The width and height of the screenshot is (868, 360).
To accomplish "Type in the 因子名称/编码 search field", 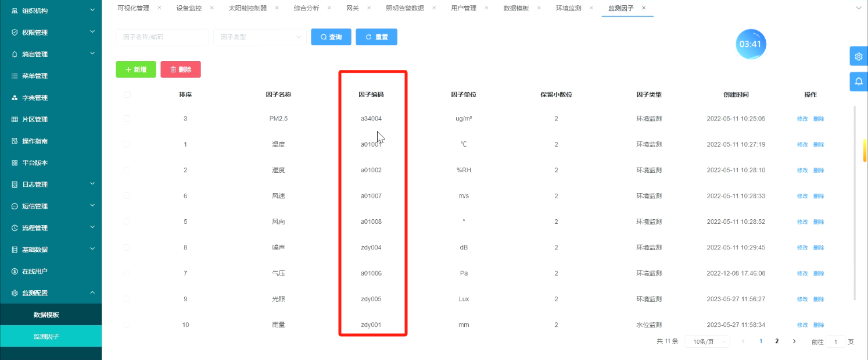I will pos(162,37).
